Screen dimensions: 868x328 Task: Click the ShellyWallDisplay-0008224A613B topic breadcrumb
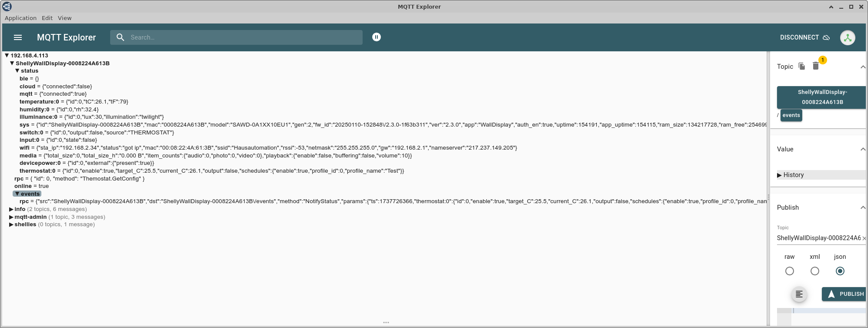(x=822, y=97)
